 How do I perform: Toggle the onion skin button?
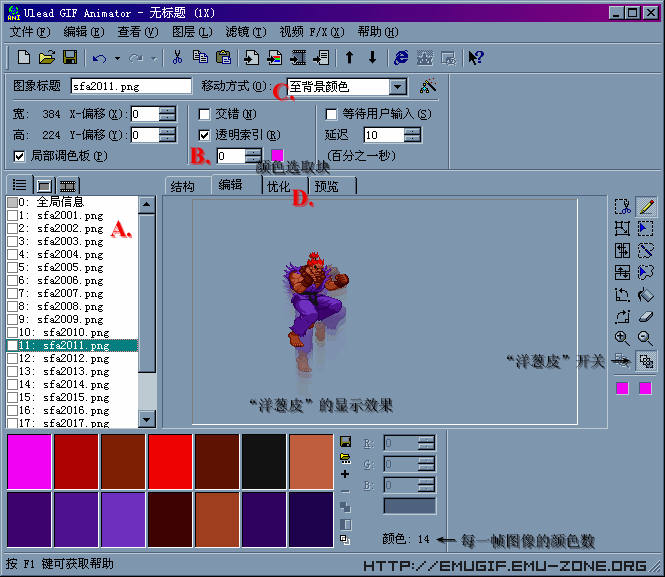coord(646,361)
